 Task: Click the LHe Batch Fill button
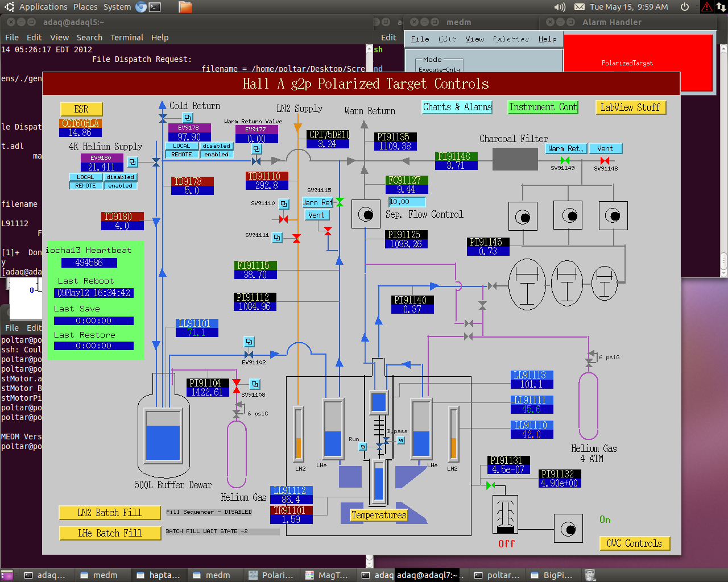pyautogui.click(x=110, y=533)
